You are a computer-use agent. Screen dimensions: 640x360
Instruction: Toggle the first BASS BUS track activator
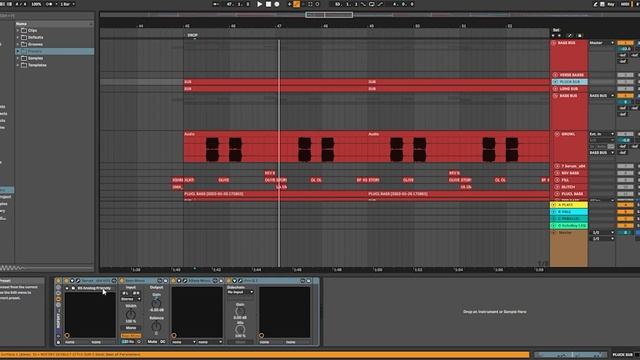[x=625, y=43]
